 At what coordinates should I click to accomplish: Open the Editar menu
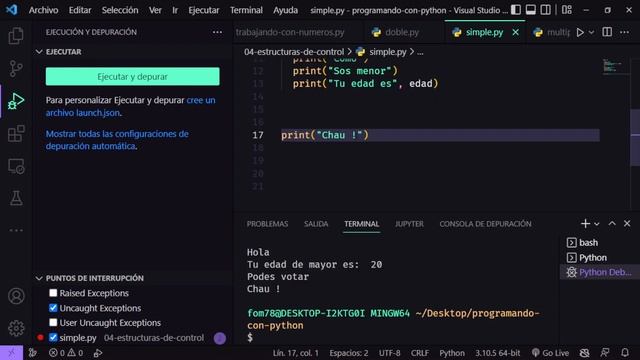point(80,10)
